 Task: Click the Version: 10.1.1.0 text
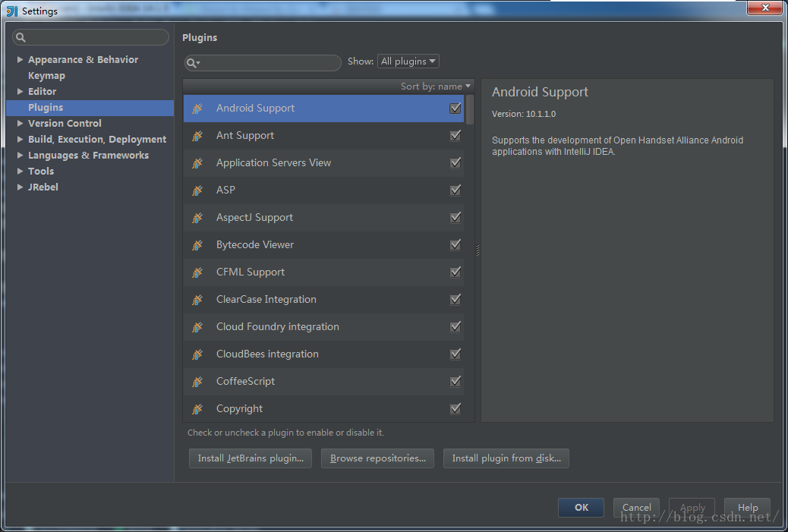coord(524,114)
